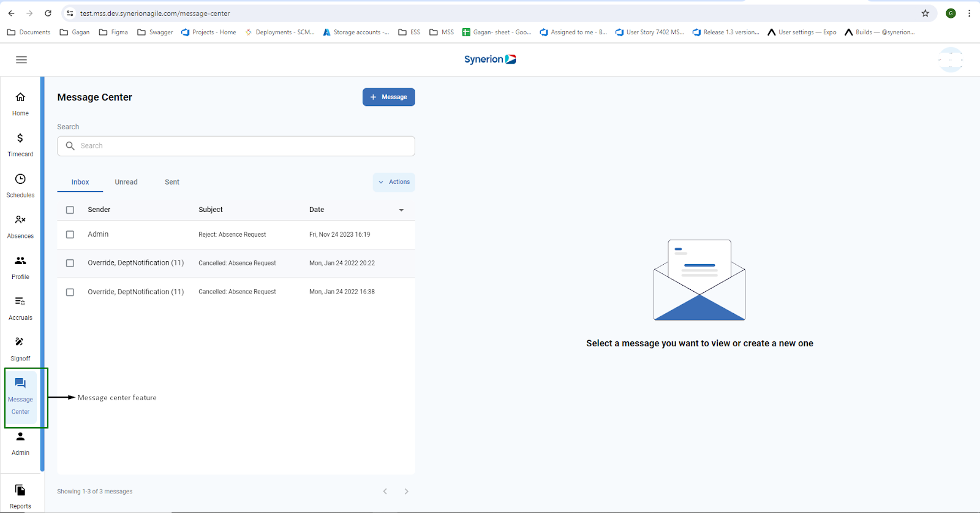The height and width of the screenshot is (513, 980).
Task: Open the Timecard dollar icon
Action: tap(20, 139)
